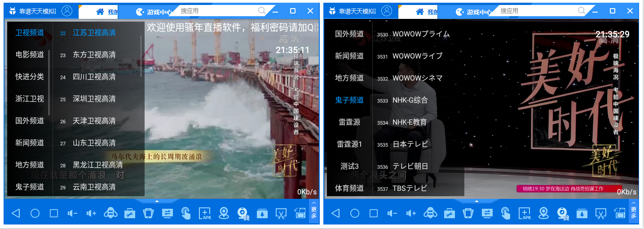Image resolution: width=644 pixels, height=229 pixels.
Task: Open recent apps square in left window
Action: pyautogui.click(x=54, y=213)
